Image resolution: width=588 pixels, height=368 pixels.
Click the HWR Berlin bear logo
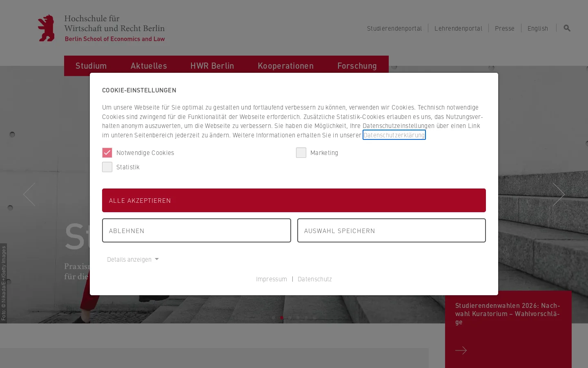(x=46, y=28)
